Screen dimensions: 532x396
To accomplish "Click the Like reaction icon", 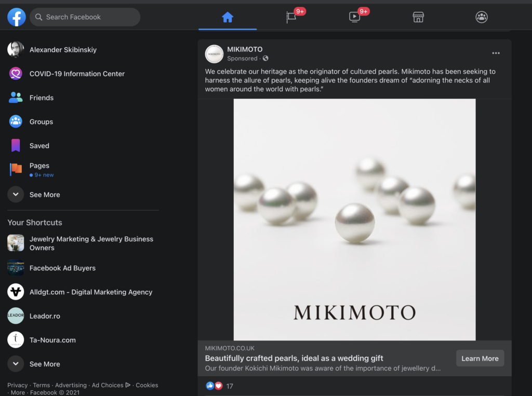I will pos(210,386).
